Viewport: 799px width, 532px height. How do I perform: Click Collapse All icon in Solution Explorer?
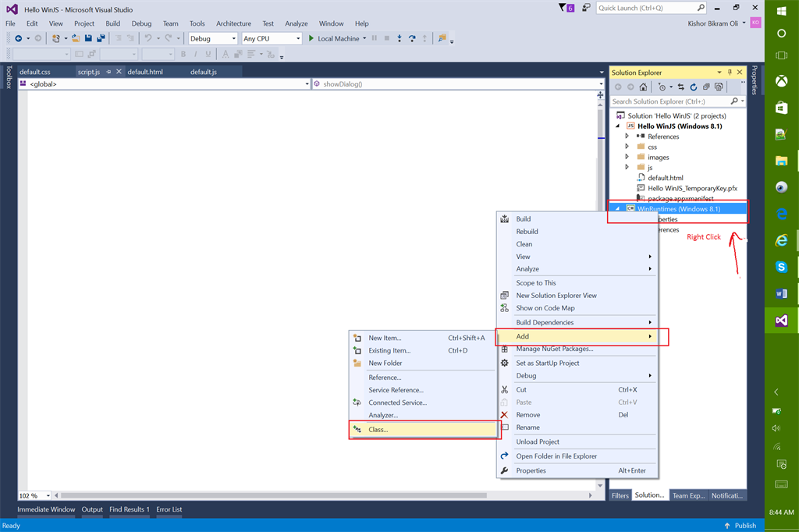pyautogui.click(x=705, y=87)
